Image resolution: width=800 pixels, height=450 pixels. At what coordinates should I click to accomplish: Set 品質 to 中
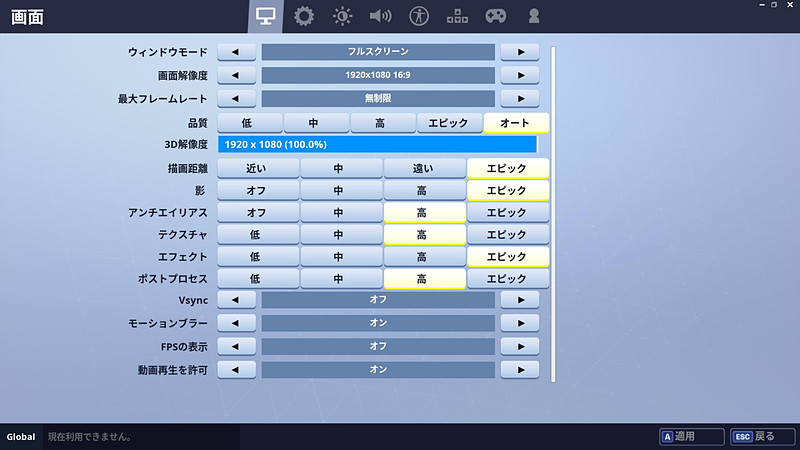(x=316, y=123)
